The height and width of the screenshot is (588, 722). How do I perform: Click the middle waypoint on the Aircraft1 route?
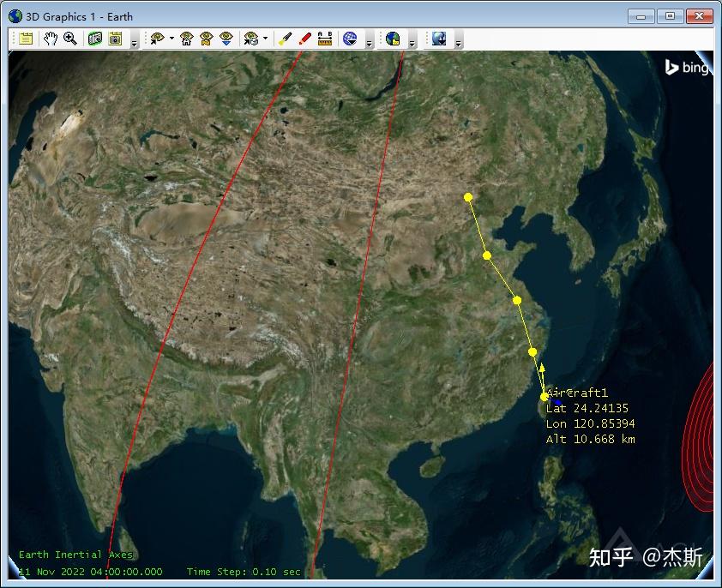[517, 300]
